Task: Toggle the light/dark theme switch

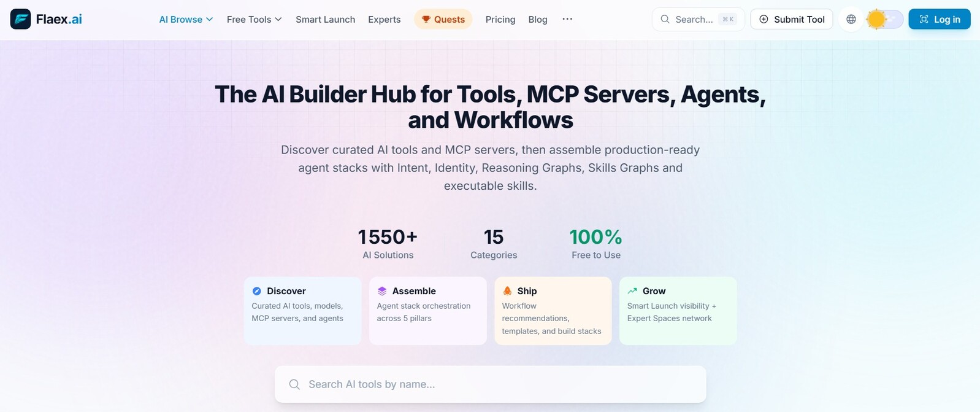Action: coord(885,19)
